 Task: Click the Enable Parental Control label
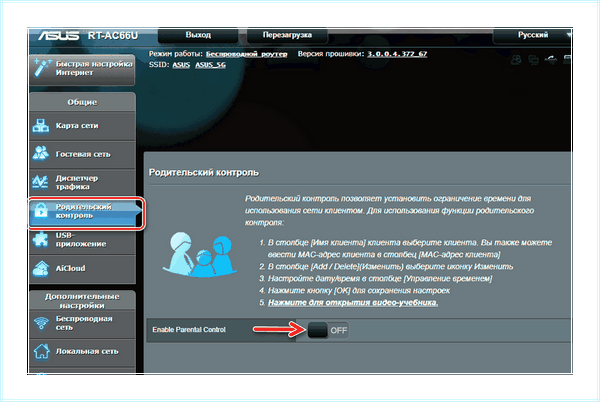coord(189,330)
